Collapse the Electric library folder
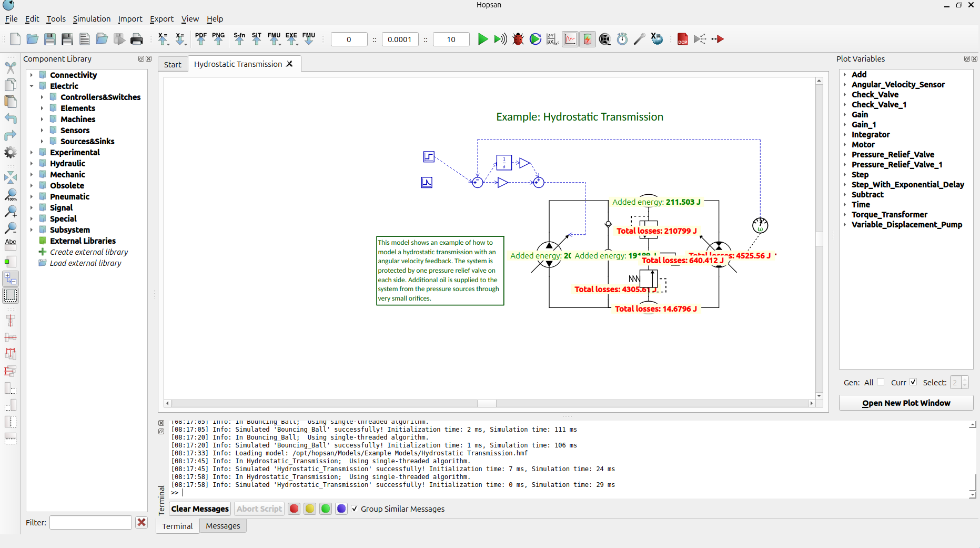The height and width of the screenshot is (548, 980). pyautogui.click(x=32, y=86)
